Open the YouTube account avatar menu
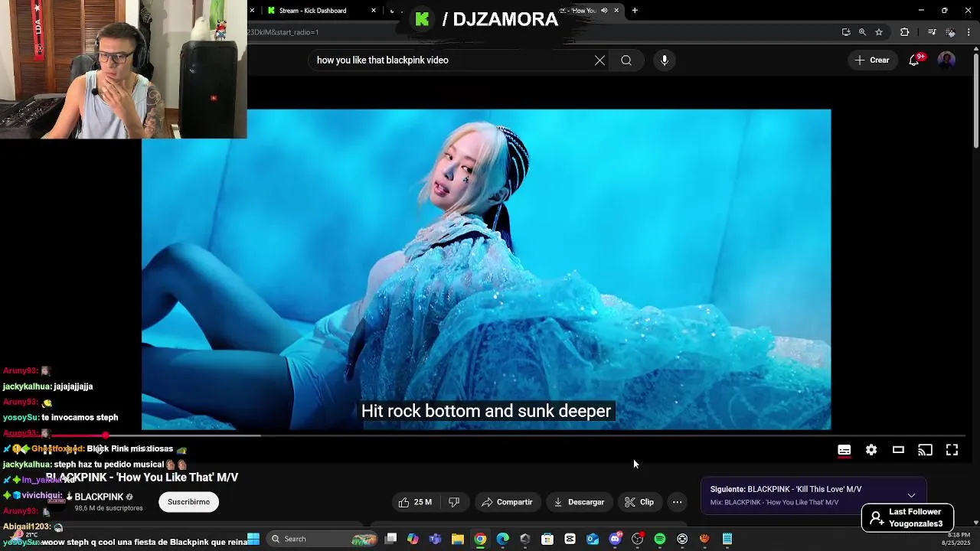Screen dimensions: 980x551 (x=947, y=60)
